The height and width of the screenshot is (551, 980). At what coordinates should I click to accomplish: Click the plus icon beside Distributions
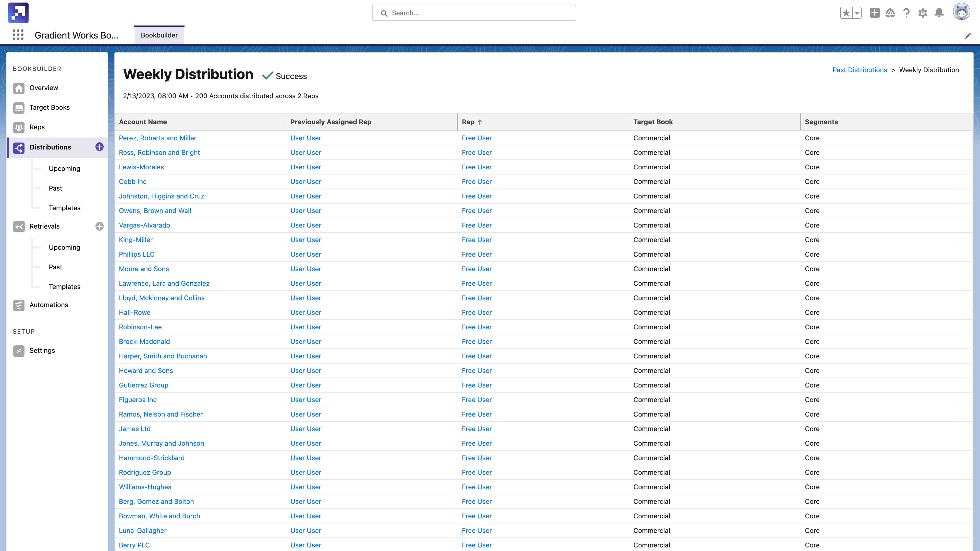99,146
